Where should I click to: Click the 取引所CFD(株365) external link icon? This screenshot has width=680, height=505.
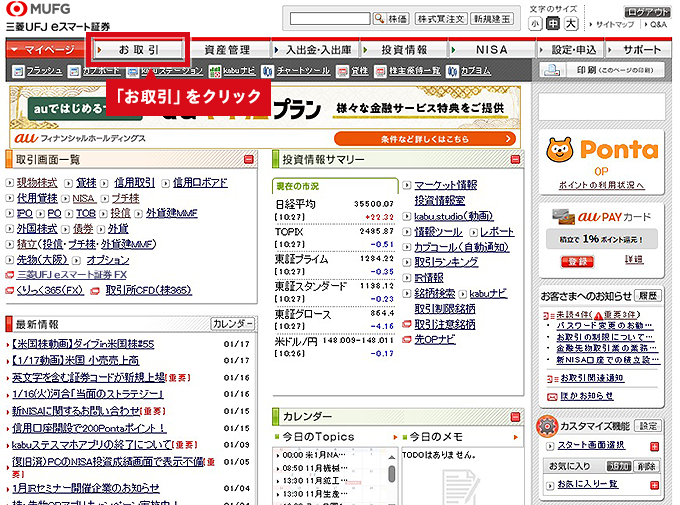[95, 291]
